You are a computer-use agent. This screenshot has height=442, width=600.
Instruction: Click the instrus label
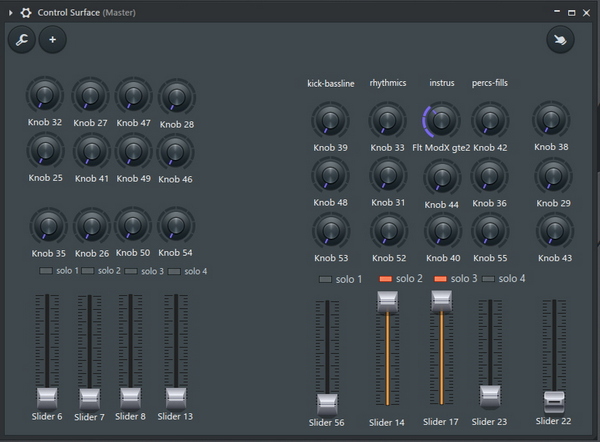442,83
